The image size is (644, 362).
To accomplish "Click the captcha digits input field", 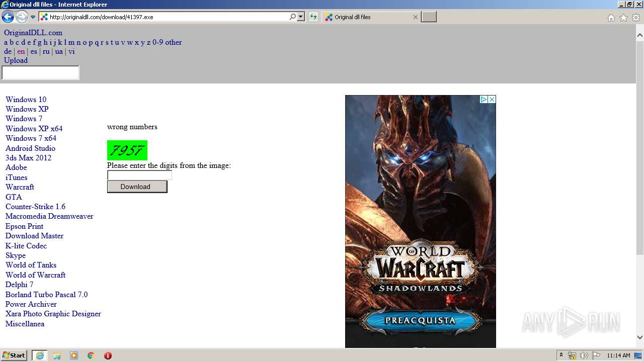I will coord(139,175).
